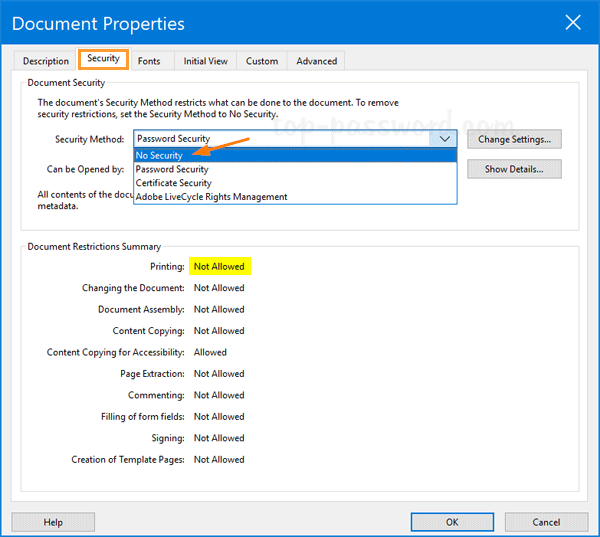The height and width of the screenshot is (537, 600).
Task: Click the Content Copying for Accessibility Allowed value
Action: pyautogui.click(x=210, y=352)
